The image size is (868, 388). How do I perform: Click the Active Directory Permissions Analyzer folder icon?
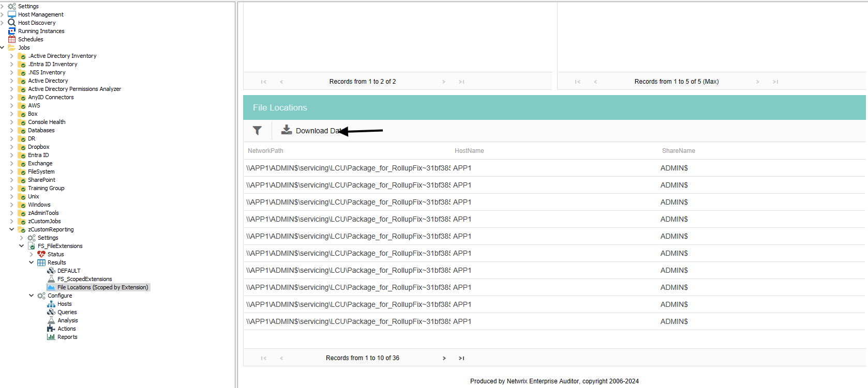pos(22,89)
